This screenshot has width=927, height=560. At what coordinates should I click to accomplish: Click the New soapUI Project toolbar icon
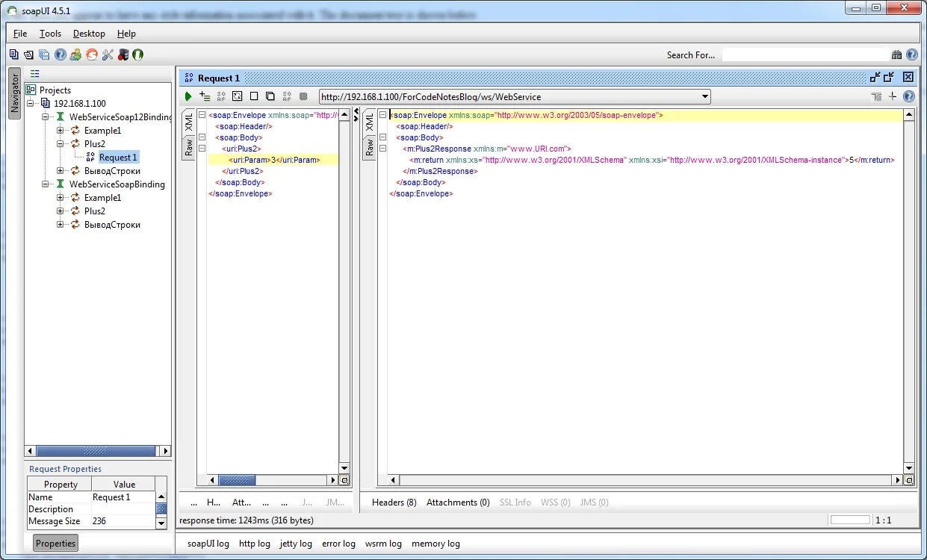(13, 55)
